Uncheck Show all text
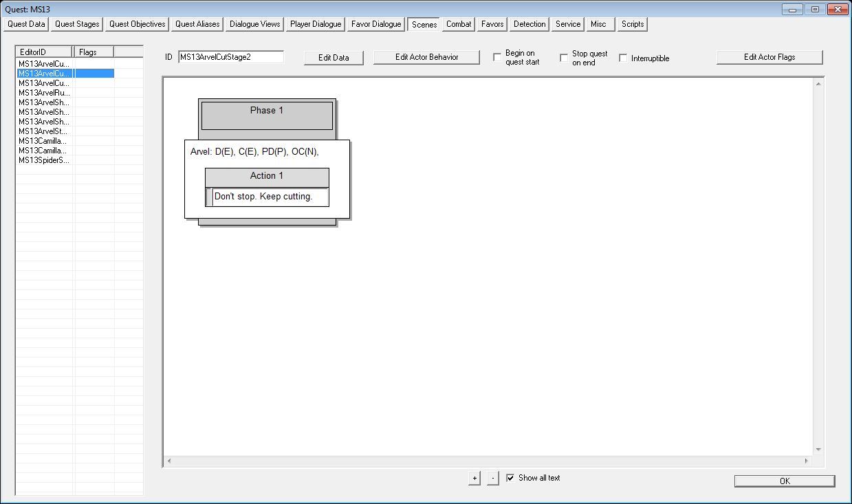 coord(510,478)
